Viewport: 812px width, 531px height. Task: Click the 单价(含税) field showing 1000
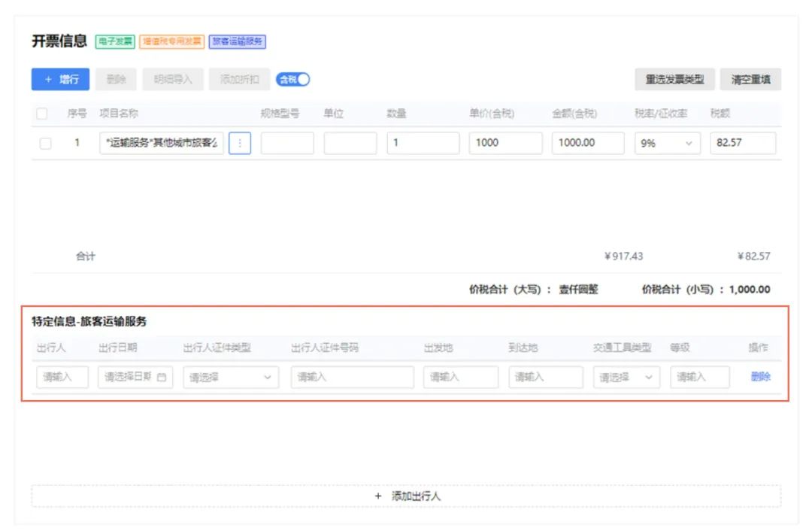pyautogui.click(x=505, y=143)
